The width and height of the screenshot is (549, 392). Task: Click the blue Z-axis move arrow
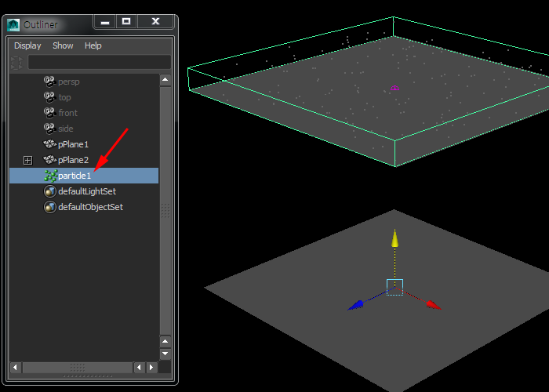tap(356, 305)
